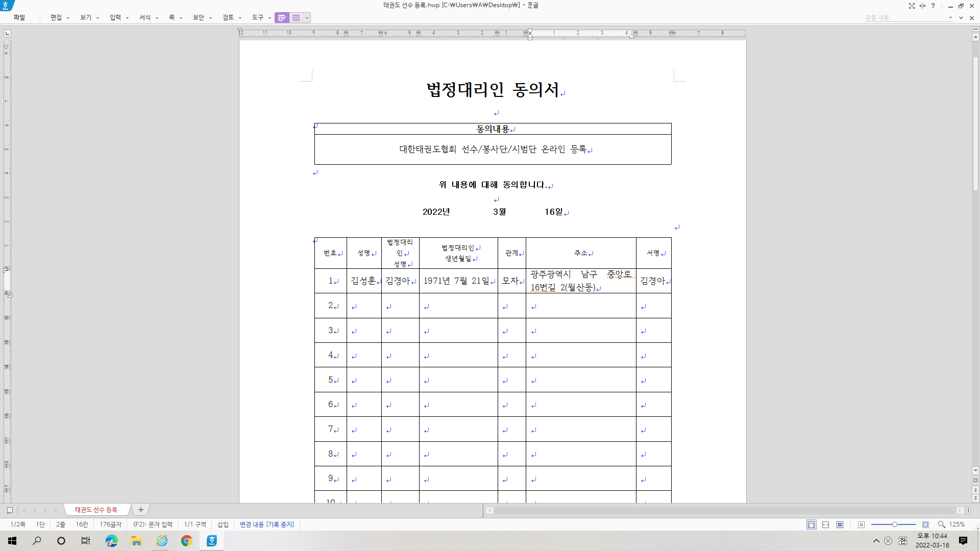The width and height of the screenshot is (980, 551).
Task: Close the search bar with X
Action: pyautogui.click(x=972, y=18)
